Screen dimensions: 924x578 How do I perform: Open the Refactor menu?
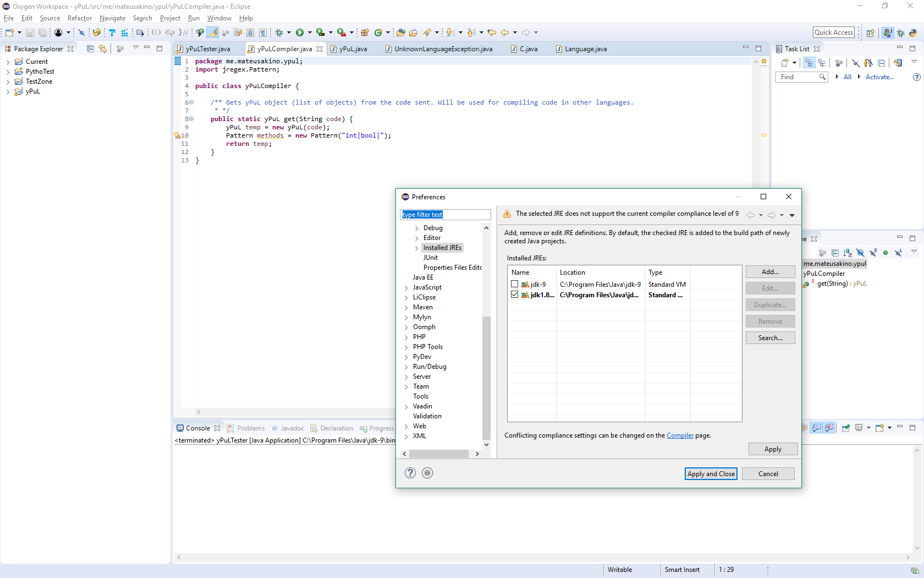click(x=80, y=18)
